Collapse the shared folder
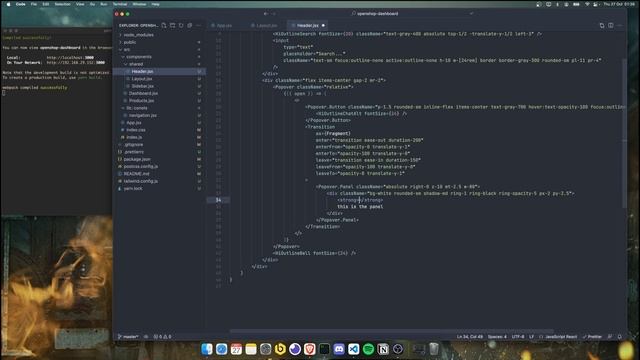The image size is (640, 360). (x=159, y=64)
